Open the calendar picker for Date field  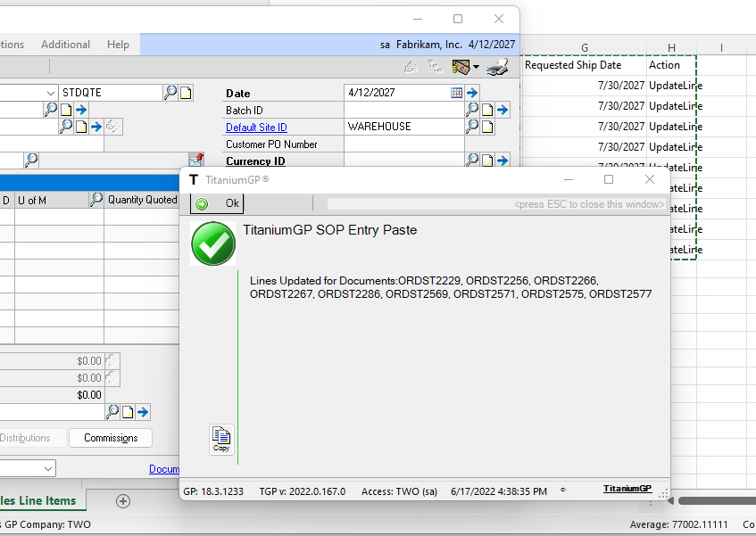click(x=456, y=93)
